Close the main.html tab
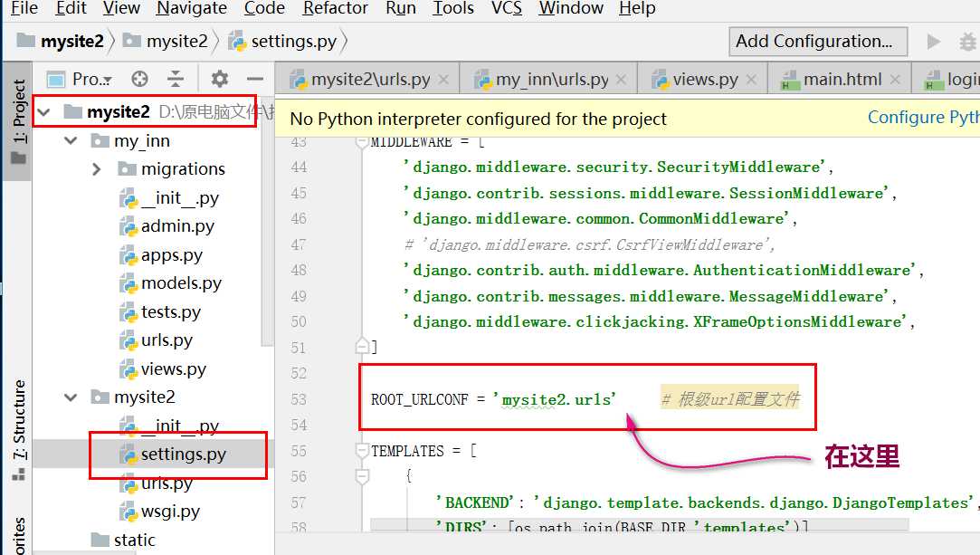This screenshot has width=980, height=555. point(895,80)
